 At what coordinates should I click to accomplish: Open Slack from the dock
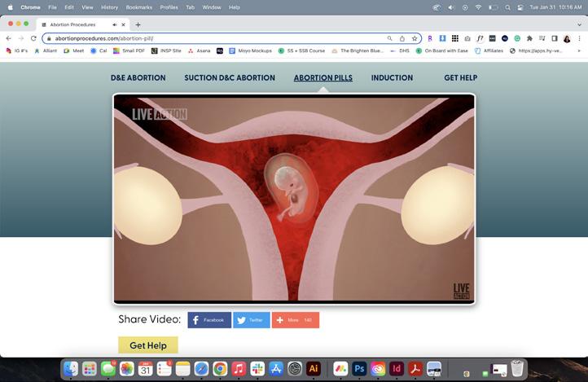coord(257,369)
